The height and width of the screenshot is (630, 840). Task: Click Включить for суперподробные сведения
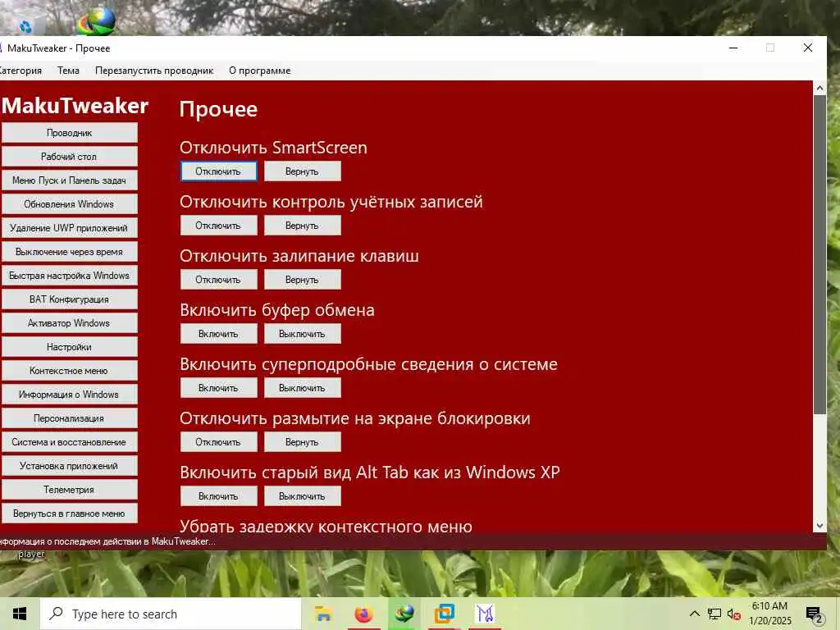pos(218,388)
